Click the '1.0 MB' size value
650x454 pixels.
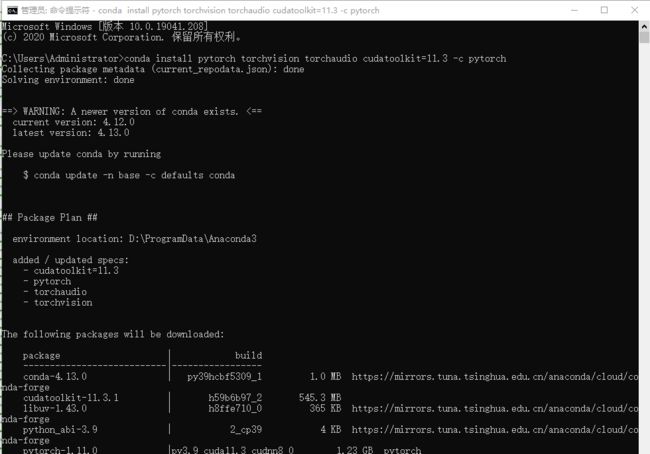tap(325, 377)
